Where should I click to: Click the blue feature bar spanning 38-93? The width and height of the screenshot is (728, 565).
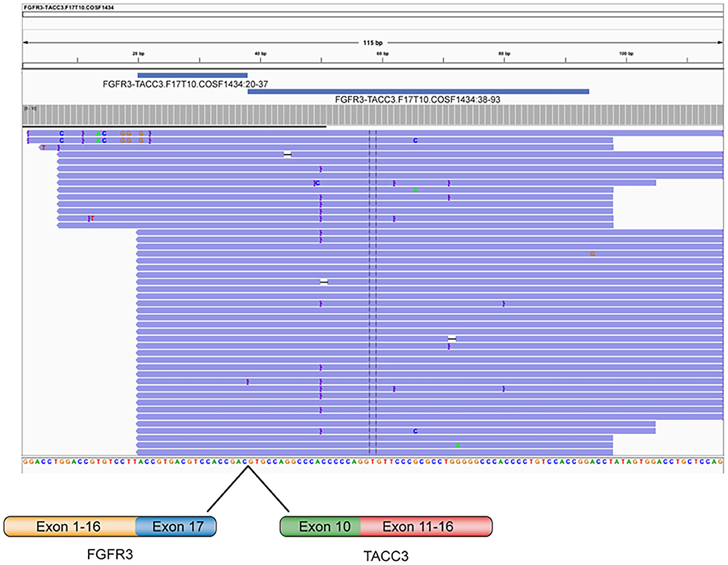pyautogui.click(x=418, y=91)
